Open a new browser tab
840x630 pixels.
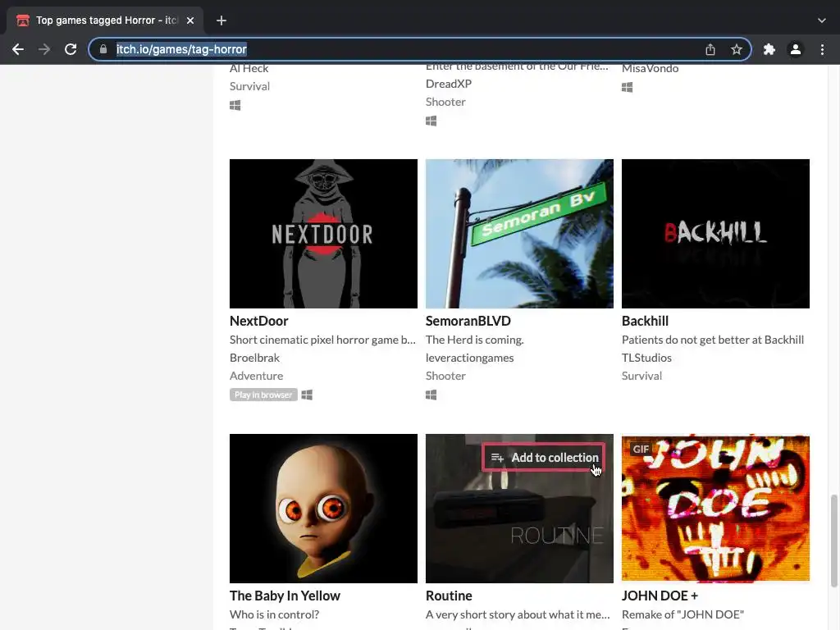click(221, 21)
